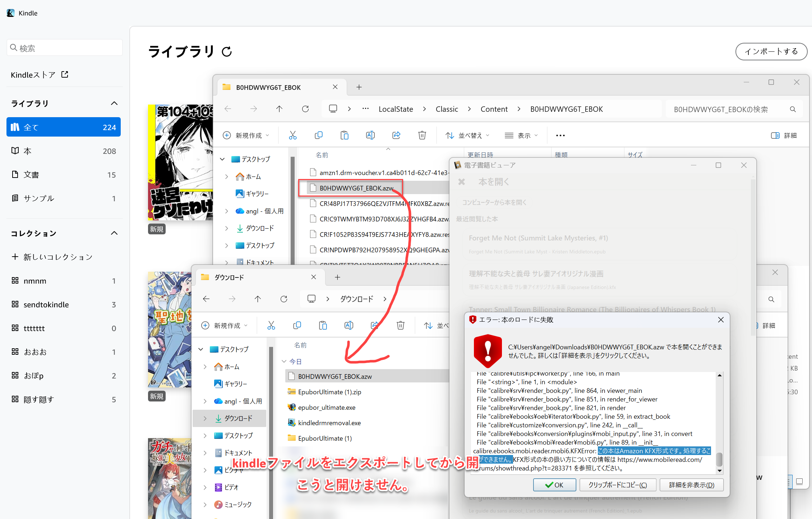Image resolution: width=812 pixels, height=519 pixels.
Task: Select 本 category in Kindle sidebar
Action: pos(64,151)
